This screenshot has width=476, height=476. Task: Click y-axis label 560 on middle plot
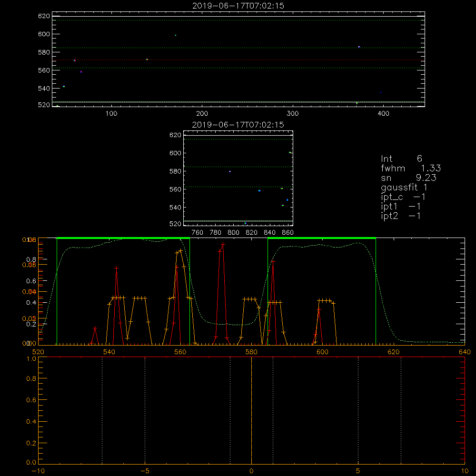point(175,189)
